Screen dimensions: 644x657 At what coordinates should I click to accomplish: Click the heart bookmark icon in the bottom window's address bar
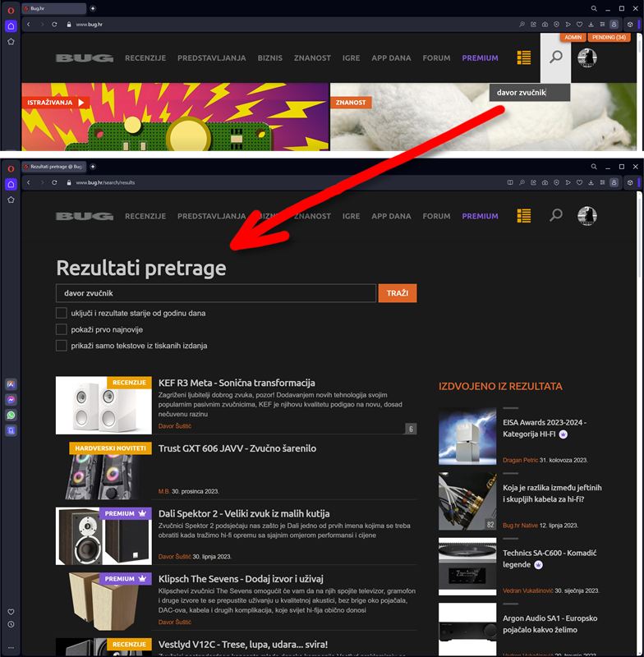coord(579,182)
